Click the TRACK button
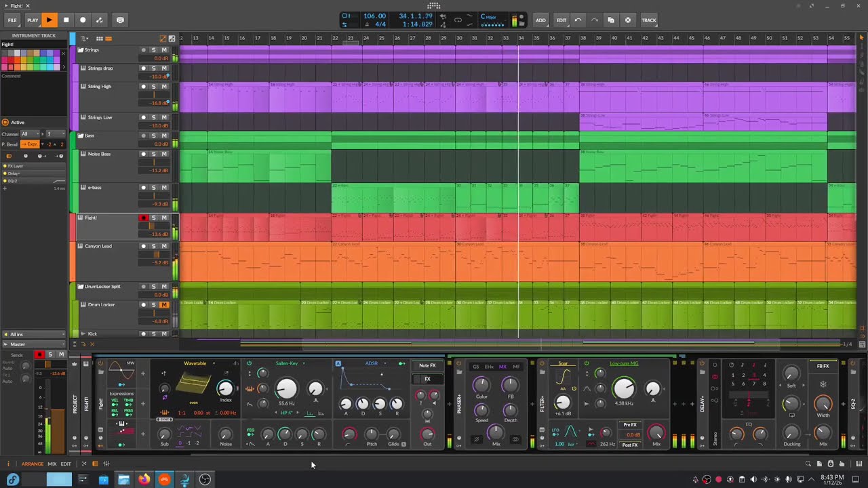 649,20
